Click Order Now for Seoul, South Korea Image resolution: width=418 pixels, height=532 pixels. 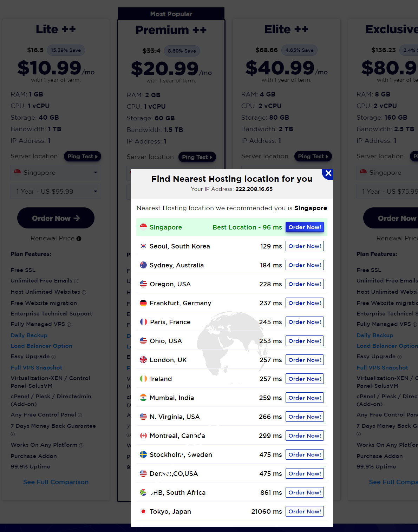(x=305, y=246)
